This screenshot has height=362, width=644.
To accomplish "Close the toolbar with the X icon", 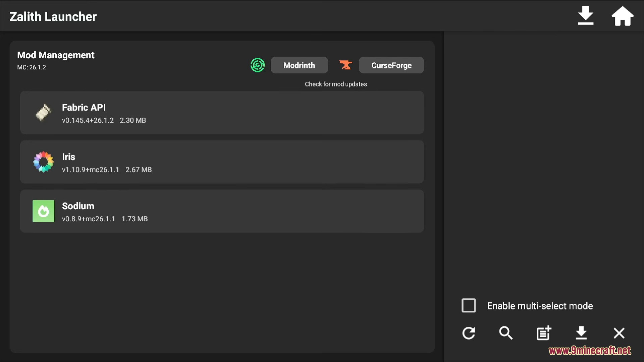I will coord(619,333).
